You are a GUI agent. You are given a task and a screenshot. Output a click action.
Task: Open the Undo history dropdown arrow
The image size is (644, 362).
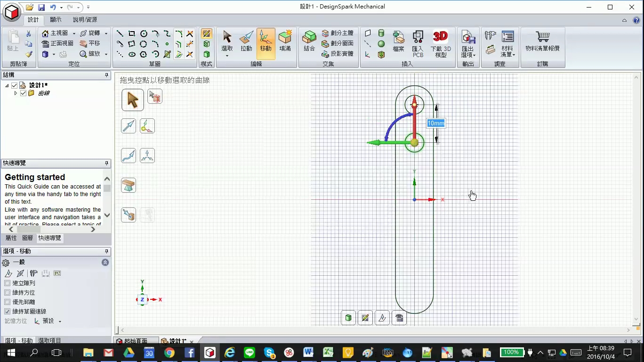tap(61, 8)
